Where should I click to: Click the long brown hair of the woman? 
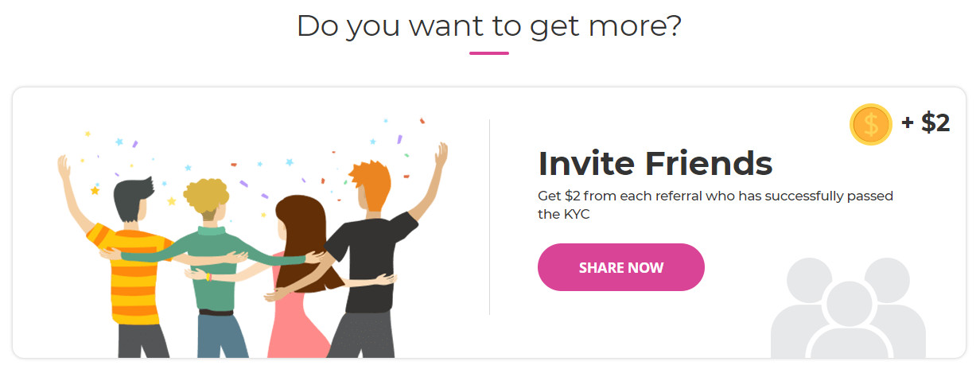[x=301, y=231]
